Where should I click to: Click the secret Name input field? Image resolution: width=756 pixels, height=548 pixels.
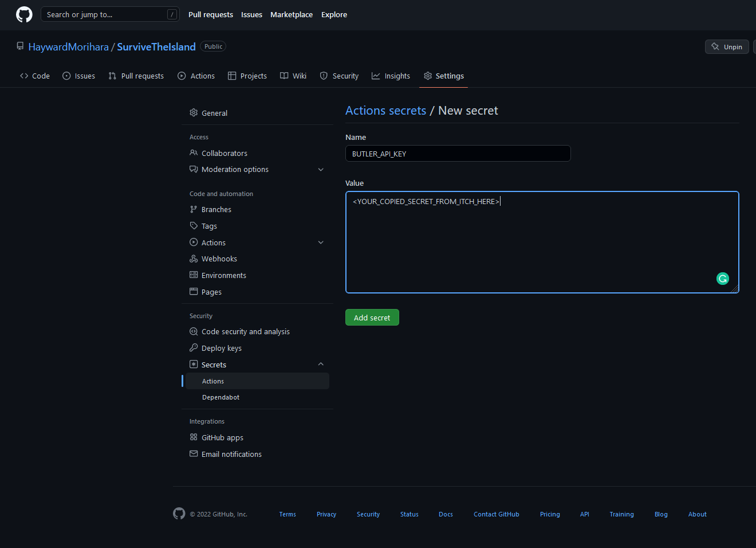458,154
